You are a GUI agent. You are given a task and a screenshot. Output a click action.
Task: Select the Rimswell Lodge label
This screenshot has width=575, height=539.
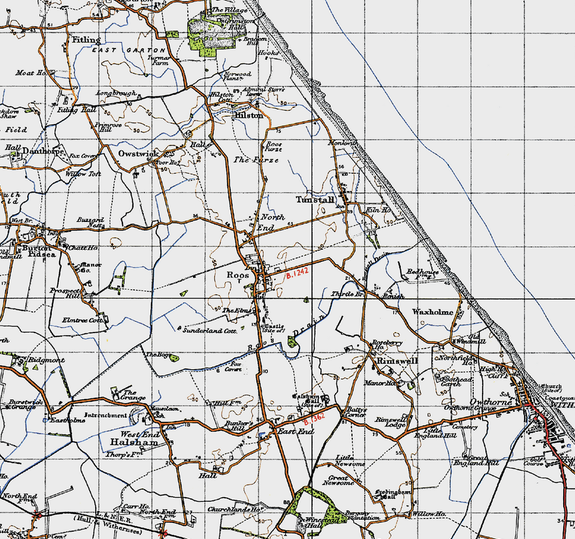click(x=391, y=422)
